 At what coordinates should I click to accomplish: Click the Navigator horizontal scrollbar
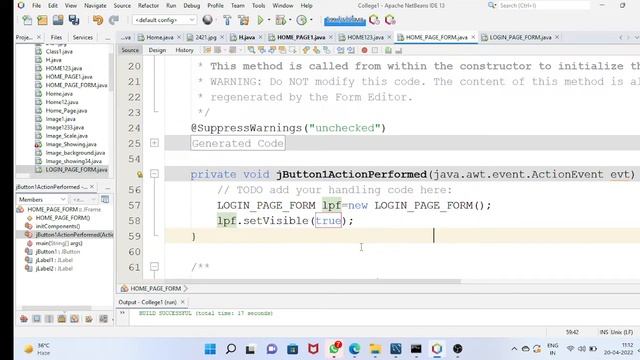[56, 308]
